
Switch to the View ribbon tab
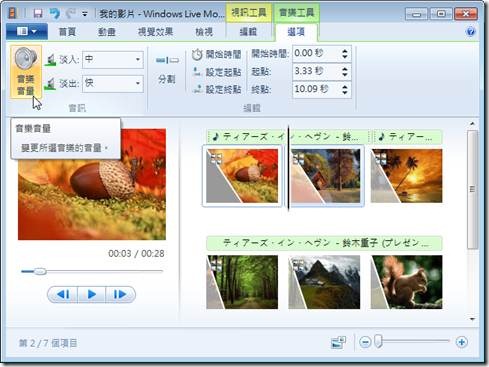[x=204, y=32]
